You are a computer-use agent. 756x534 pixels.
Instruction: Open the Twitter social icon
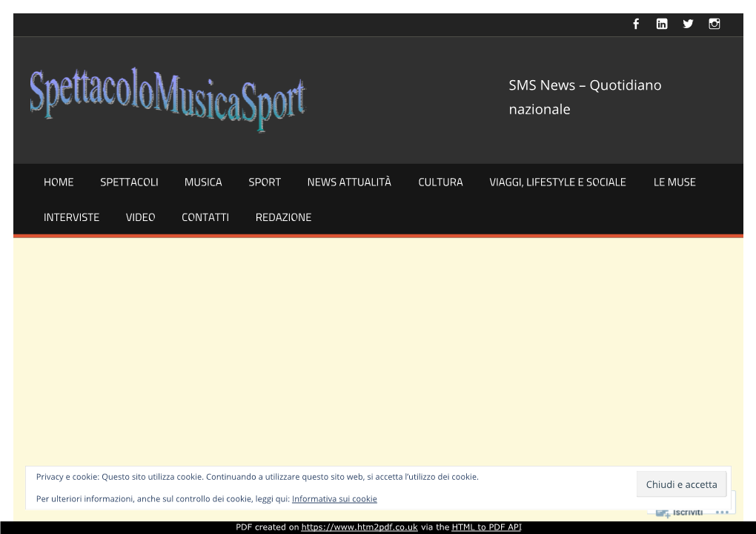688,24
